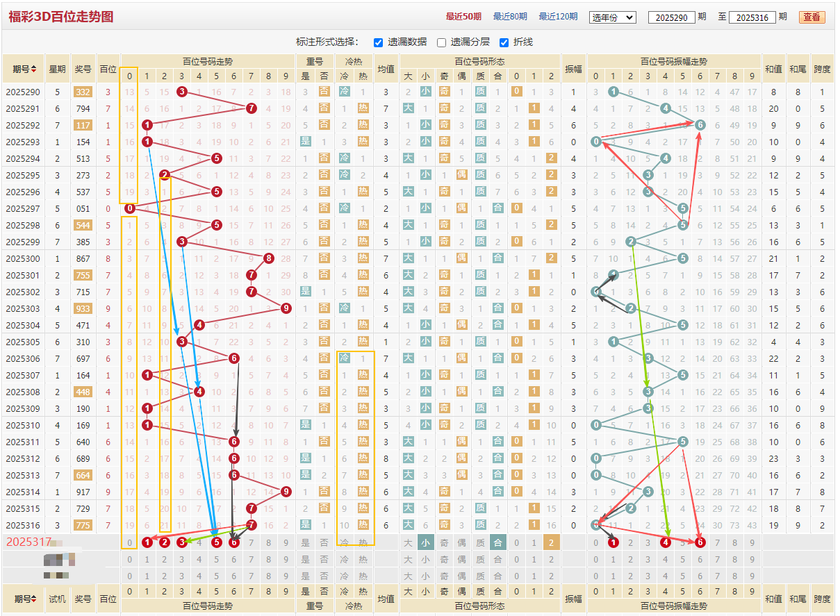Click highlighted award number 775
840x616 pixels.
pos(83,525)
